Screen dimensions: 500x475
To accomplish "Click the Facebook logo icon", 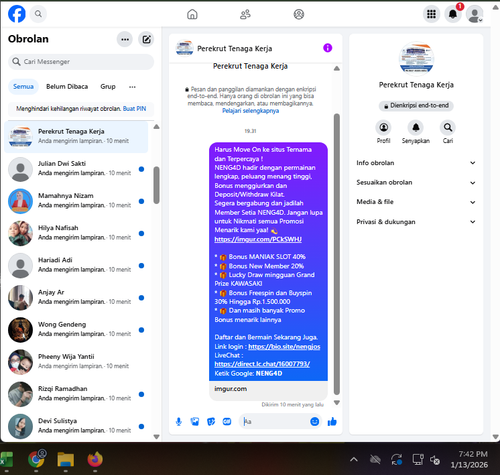I will pos(17,14).
